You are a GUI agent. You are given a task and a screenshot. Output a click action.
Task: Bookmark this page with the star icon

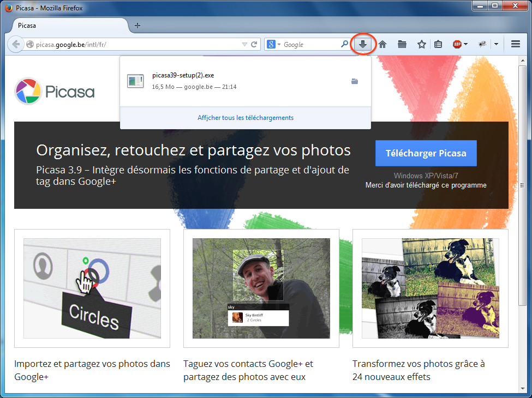pyautogui.click(x=422, y=44)
